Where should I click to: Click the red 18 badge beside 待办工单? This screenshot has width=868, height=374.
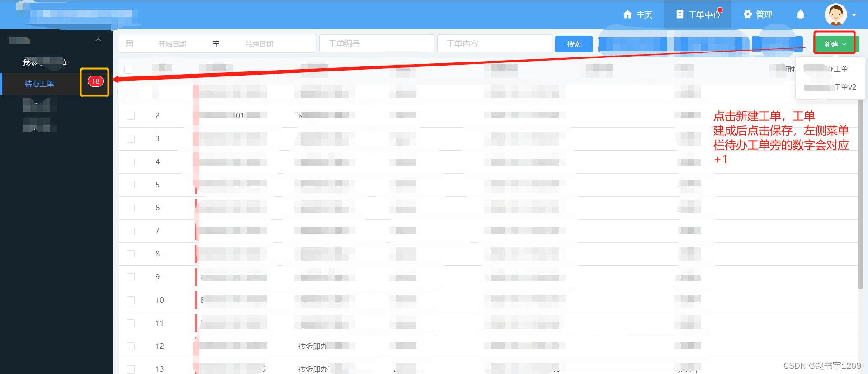[x=95, y=81]
